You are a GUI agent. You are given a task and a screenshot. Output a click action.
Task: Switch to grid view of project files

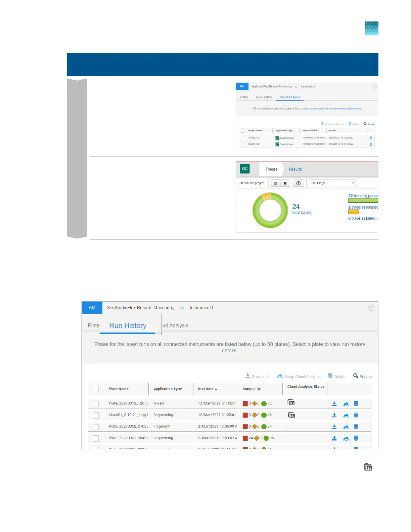point(285,183)
